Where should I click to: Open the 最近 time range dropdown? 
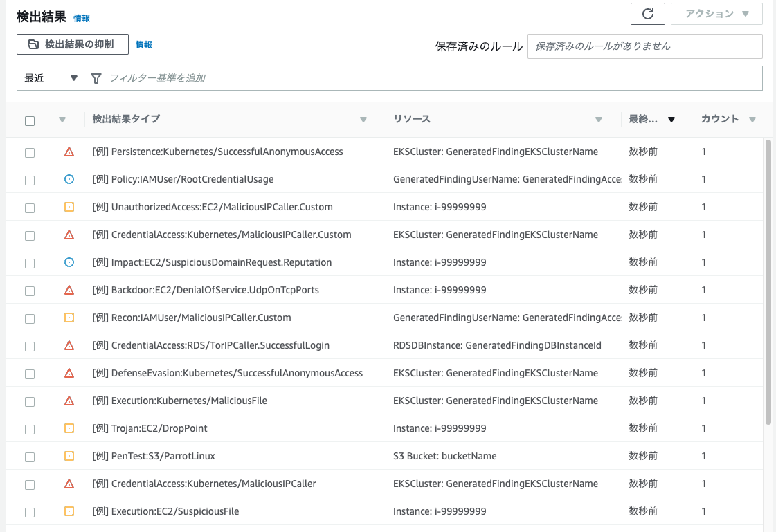(51, 78)
